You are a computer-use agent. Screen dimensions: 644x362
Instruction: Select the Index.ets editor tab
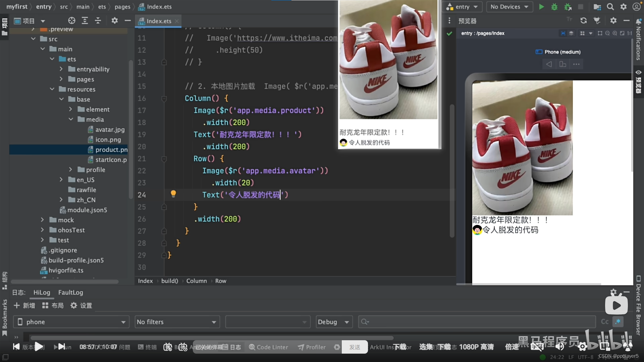(x=159, y=21)
